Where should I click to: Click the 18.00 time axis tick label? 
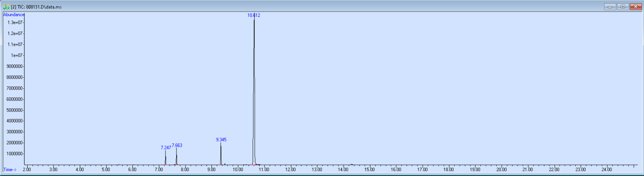click(x=449, y=169)
